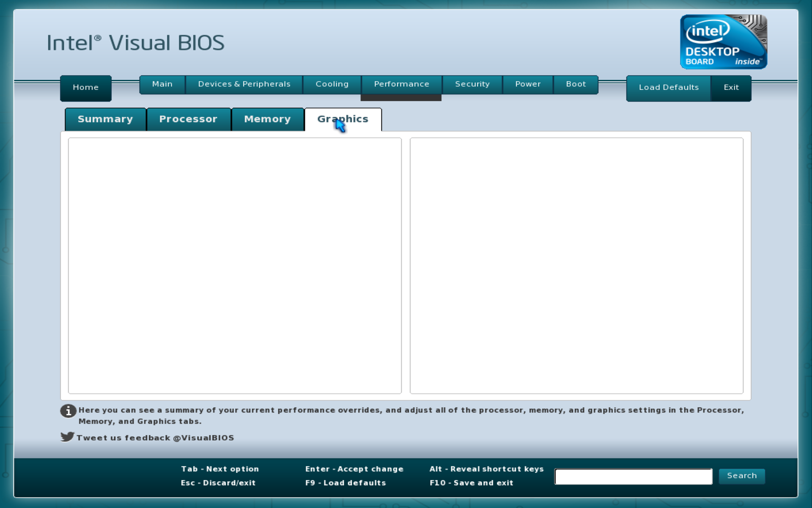Click the Exit button
The image size is (812, 508).
coord(731,88)
